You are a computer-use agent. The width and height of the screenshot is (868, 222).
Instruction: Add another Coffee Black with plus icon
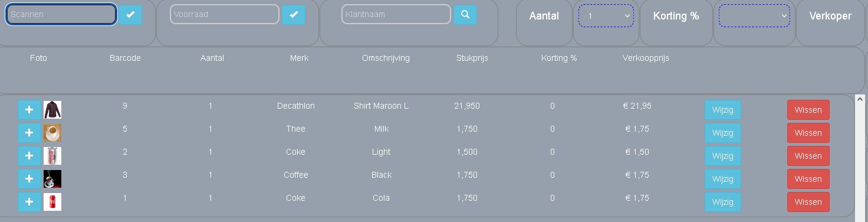coord(29,179)
